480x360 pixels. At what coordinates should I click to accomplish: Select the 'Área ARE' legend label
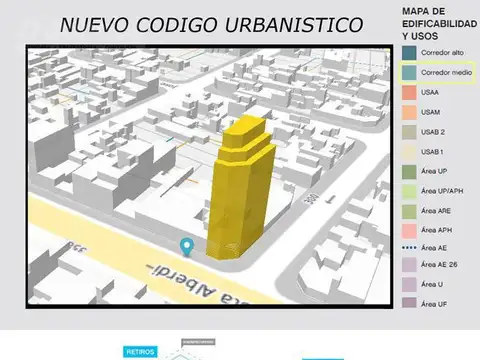(436, 211)
